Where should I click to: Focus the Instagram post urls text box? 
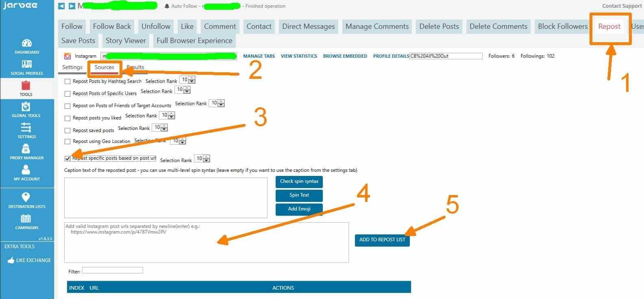[207, 242]
